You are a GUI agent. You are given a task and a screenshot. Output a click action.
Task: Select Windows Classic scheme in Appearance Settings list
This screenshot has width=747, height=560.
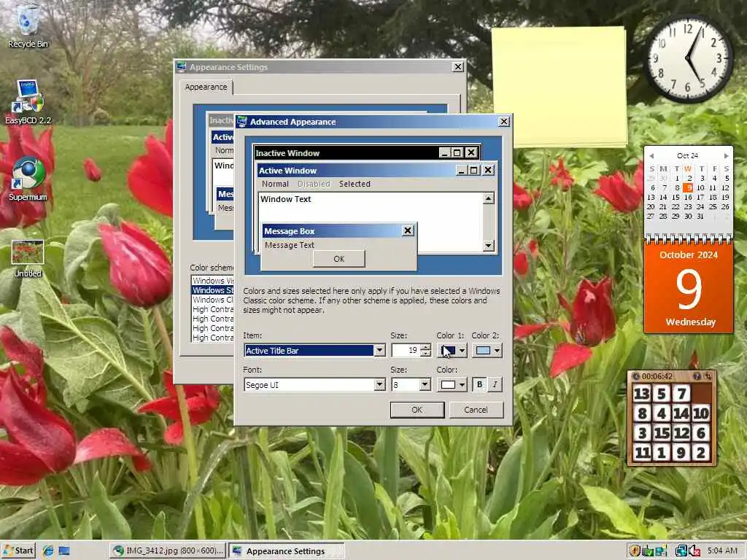(x=212, y=300)
